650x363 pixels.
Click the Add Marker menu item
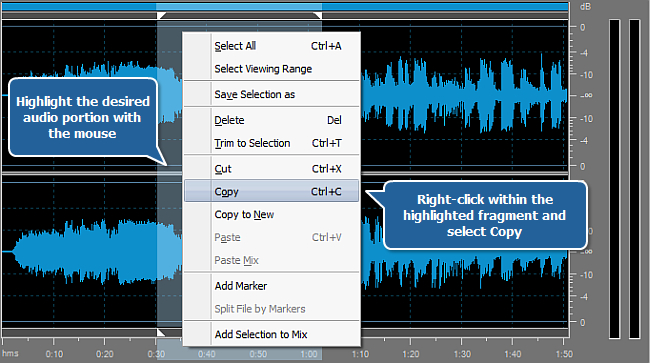(272, 286)
